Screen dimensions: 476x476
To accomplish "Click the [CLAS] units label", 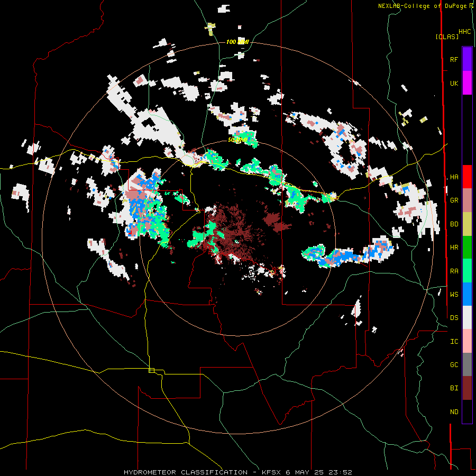I will coord(447,36).
